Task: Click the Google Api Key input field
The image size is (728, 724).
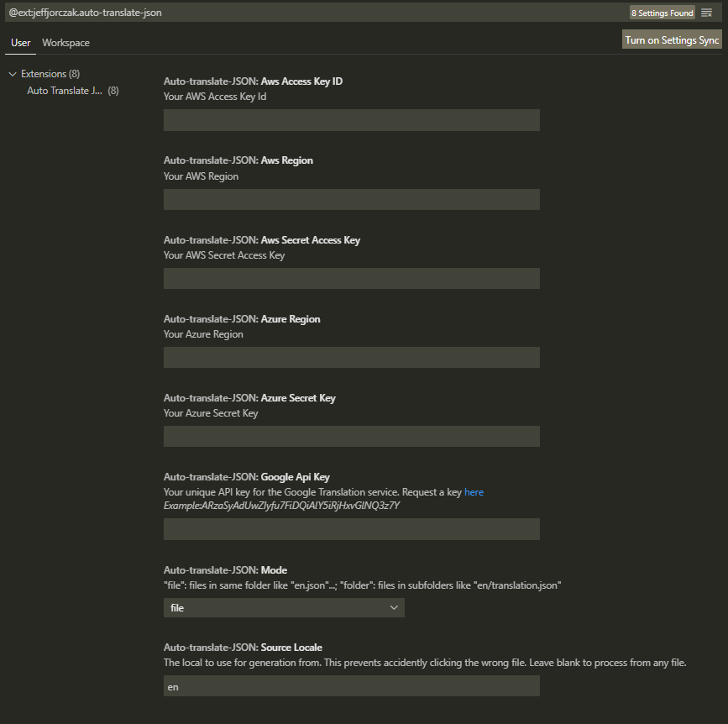Action: [x=352, y=529]
